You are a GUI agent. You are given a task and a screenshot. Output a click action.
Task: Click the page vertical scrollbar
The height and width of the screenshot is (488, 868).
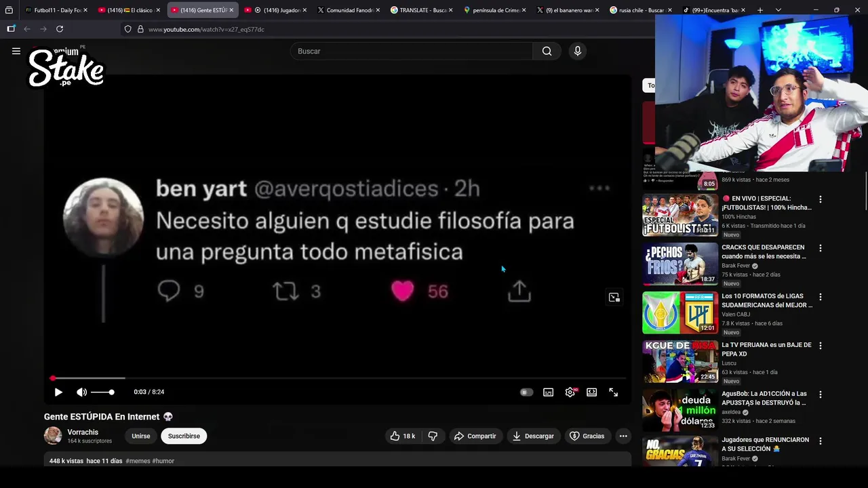click(x=865, y=192)
